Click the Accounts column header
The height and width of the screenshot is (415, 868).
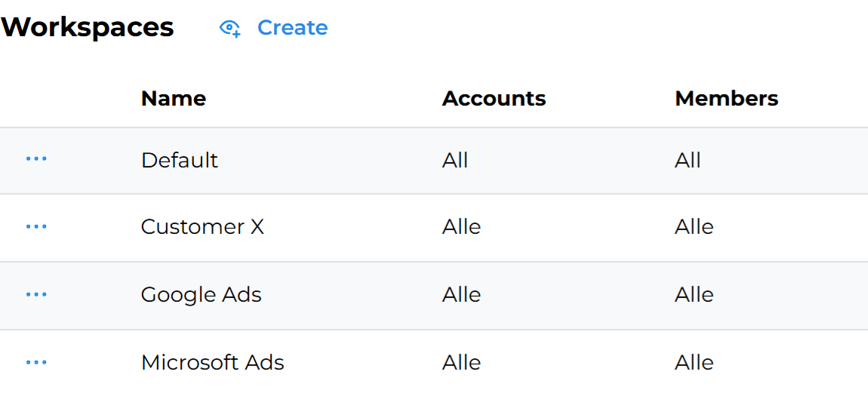494,98
